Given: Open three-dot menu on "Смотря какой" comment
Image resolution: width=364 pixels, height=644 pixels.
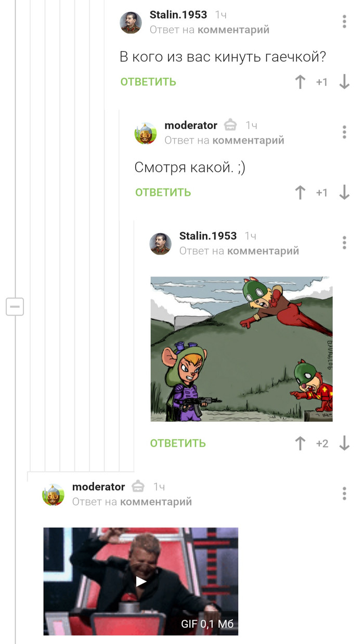Looking at the screenshot, I should (344, 132).
